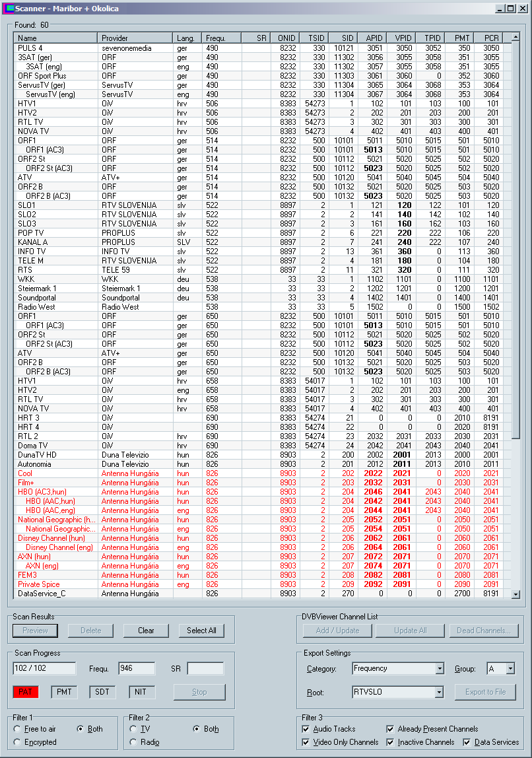Image resolution: width=532 pixels, height=758 pixels.
Task: Select the Disney Channel (hun) row
Action: [x=262, y=538]
